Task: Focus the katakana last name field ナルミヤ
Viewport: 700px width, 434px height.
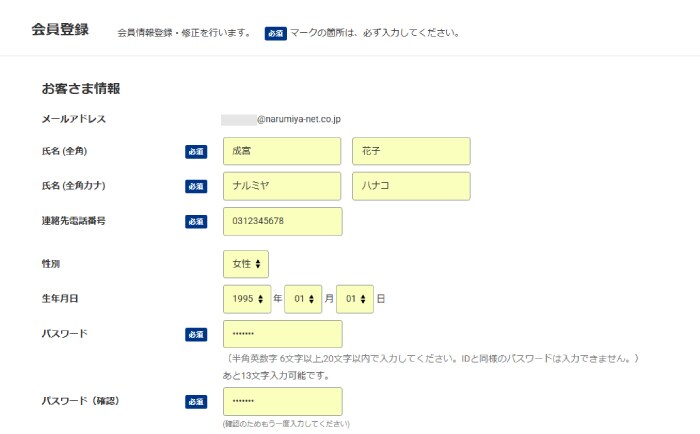Action: 282,186
